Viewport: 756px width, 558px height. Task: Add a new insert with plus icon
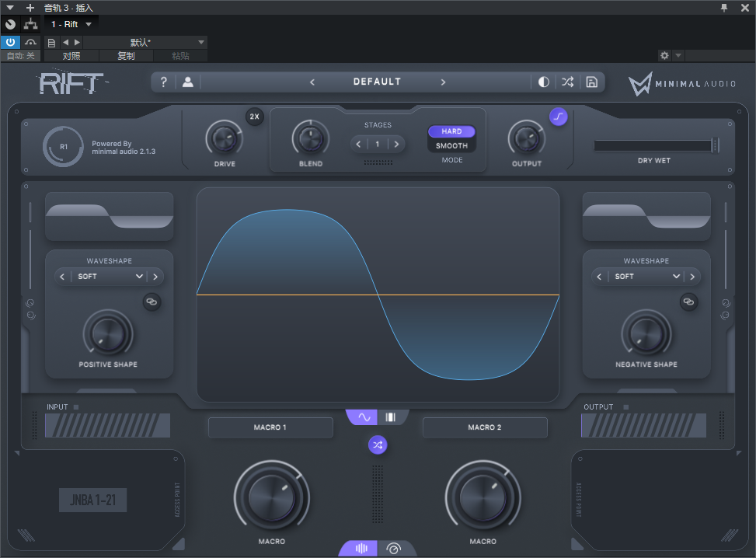pos(30,8)
